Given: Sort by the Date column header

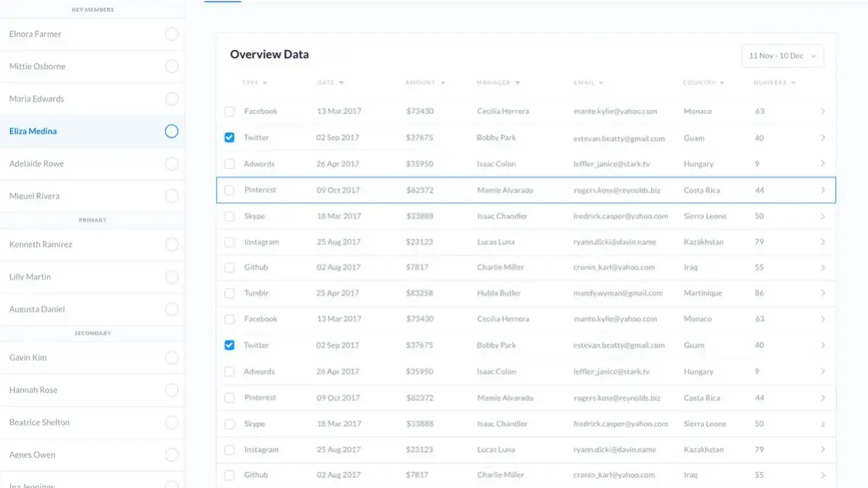Looking at the screenshot, I should coord(331,83).
